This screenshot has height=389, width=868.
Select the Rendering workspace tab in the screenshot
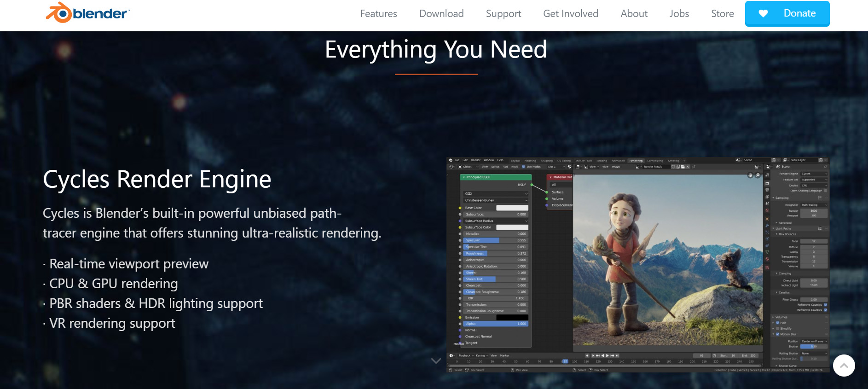tap(636, 161)
